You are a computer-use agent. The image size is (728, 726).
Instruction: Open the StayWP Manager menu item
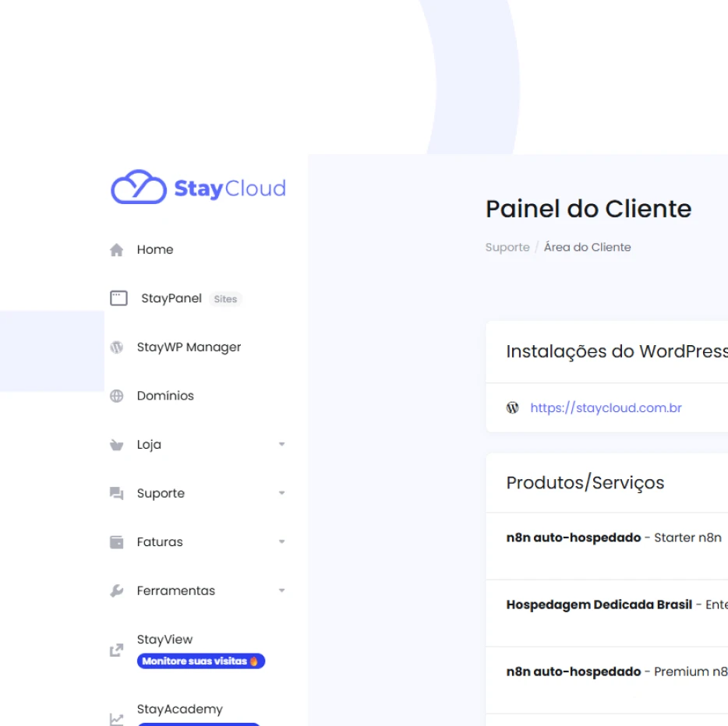(x=189, y=347)
